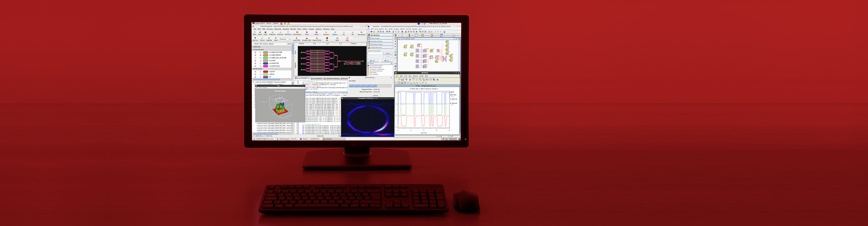Toggle Show checkbox for mcsBB_PARAM layer
This screenshot has height=226, width=868.
(255, 55)
